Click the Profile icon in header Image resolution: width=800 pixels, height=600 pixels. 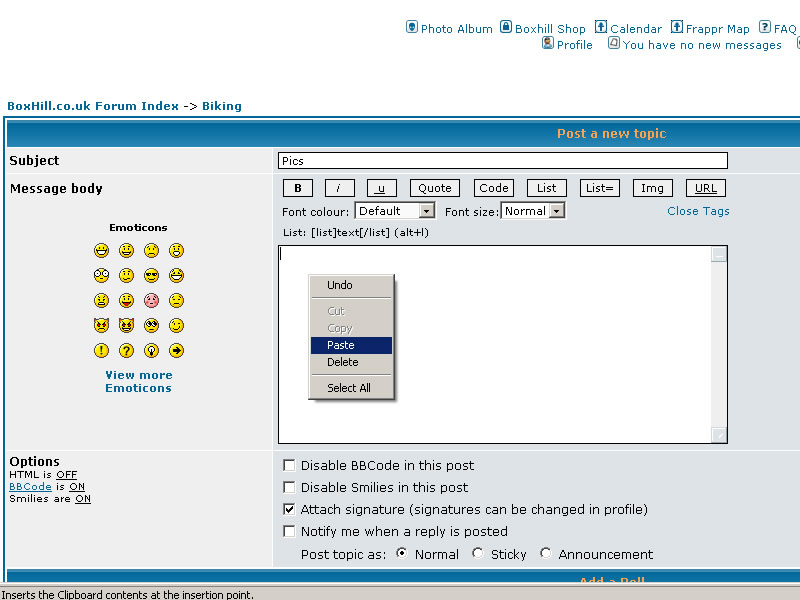[548, 44]
